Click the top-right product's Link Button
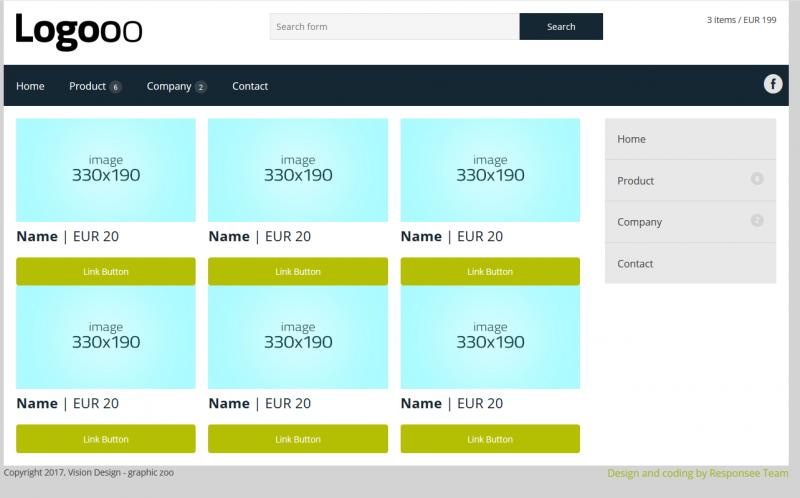 pyautogui.click(x=490, y=271)
